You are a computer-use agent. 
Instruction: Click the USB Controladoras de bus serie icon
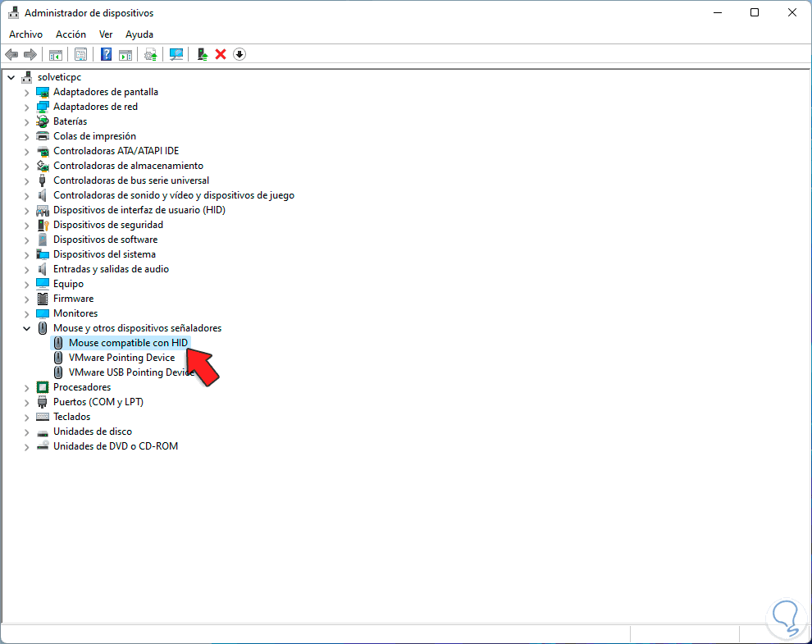pos(43,180)
